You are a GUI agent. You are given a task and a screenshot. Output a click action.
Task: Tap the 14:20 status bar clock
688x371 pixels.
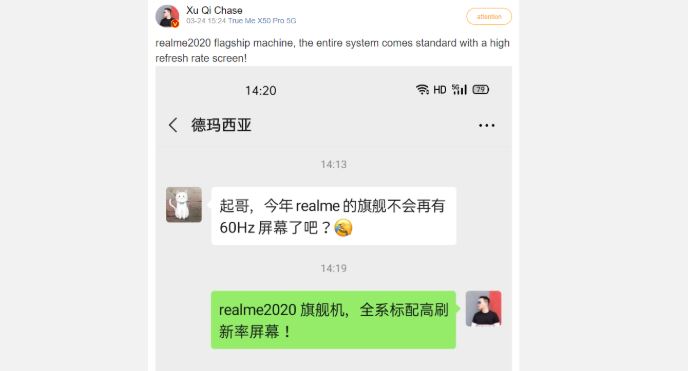261,91
